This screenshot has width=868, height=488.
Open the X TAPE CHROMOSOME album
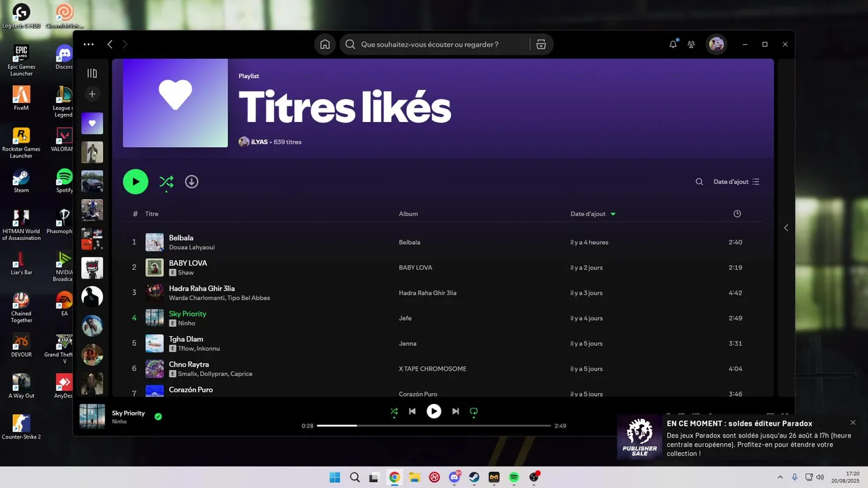coord(433,369)
